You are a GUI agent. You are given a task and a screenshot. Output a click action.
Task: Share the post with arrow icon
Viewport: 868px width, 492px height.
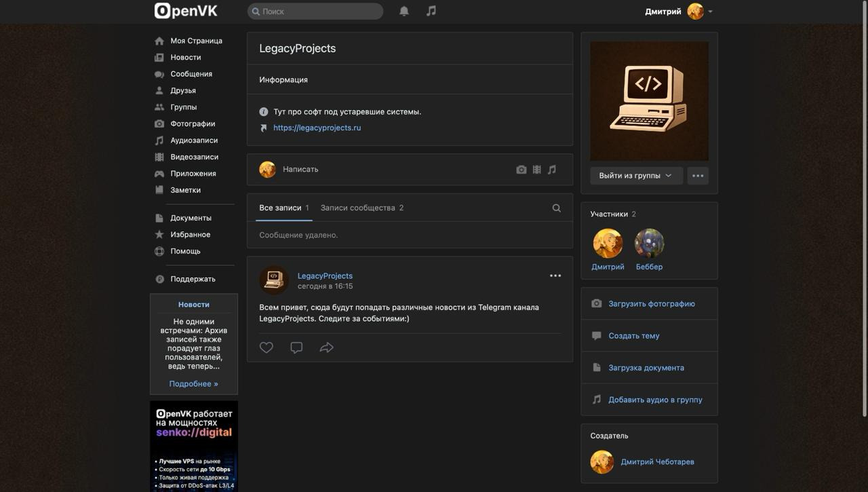[x=326, y=347]
